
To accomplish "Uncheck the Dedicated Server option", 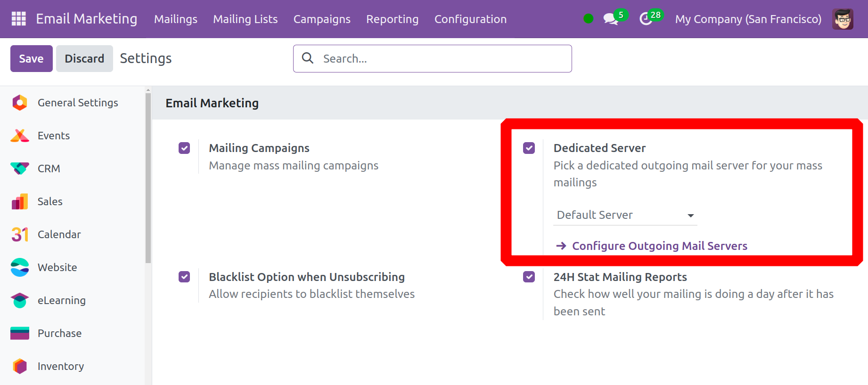I will click(x=529, y=148).
